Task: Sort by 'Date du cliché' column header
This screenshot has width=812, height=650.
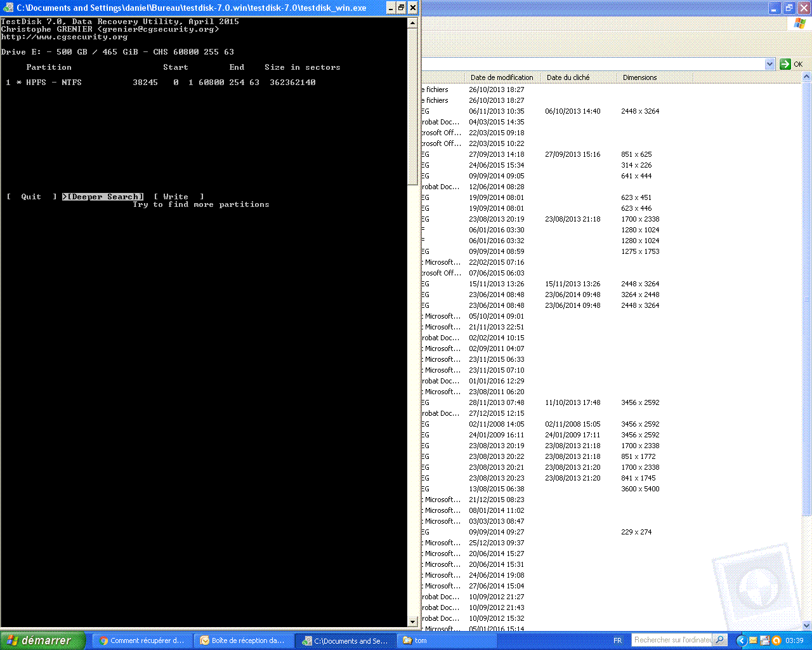Action: 579,77
